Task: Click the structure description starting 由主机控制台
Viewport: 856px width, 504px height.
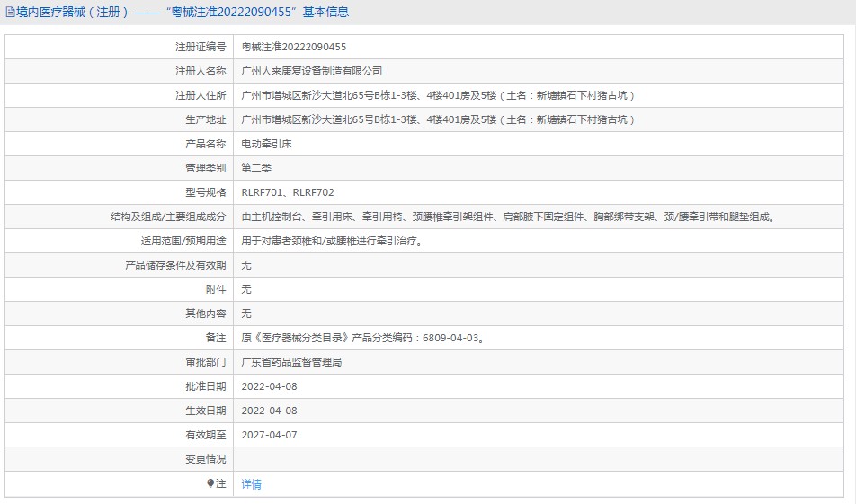Action: point(508,217)
